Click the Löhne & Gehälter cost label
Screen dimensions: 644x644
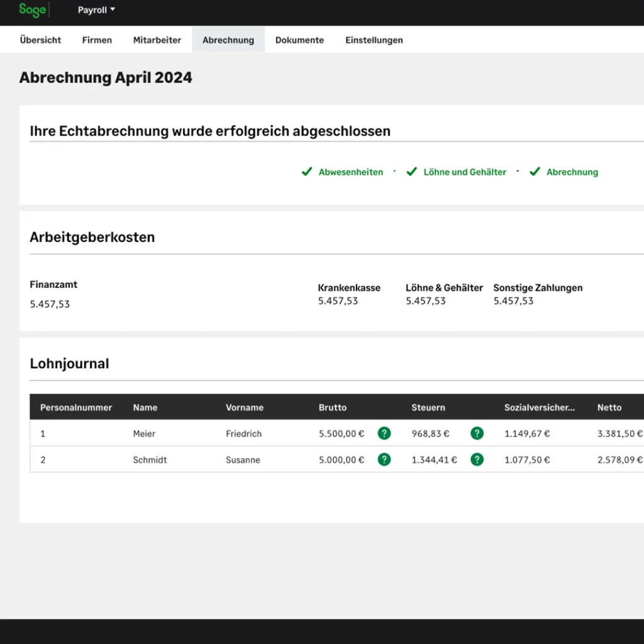click(444, 288)
